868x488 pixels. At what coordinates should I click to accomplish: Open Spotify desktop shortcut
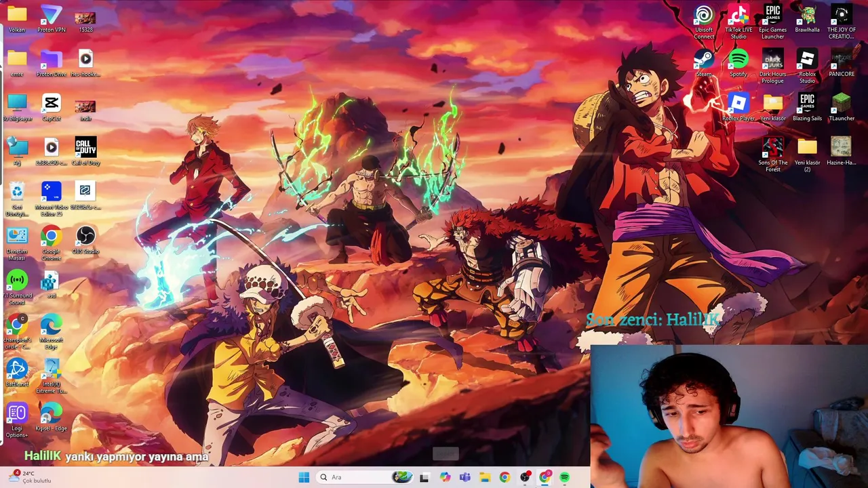(x=738, y=63)
